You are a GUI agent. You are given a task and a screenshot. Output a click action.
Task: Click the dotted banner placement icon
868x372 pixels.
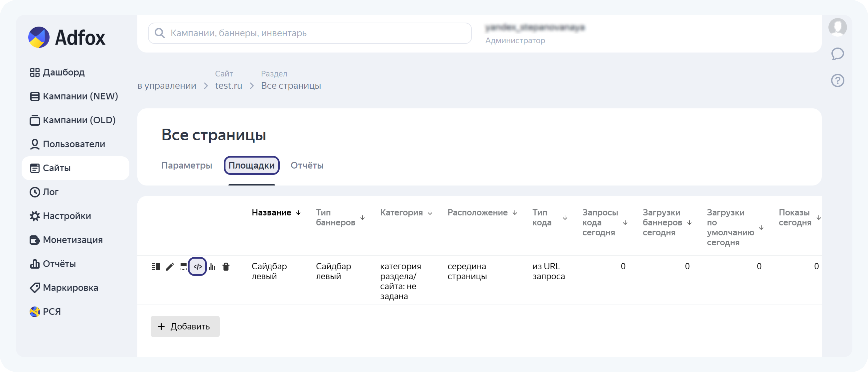(183, 267)
